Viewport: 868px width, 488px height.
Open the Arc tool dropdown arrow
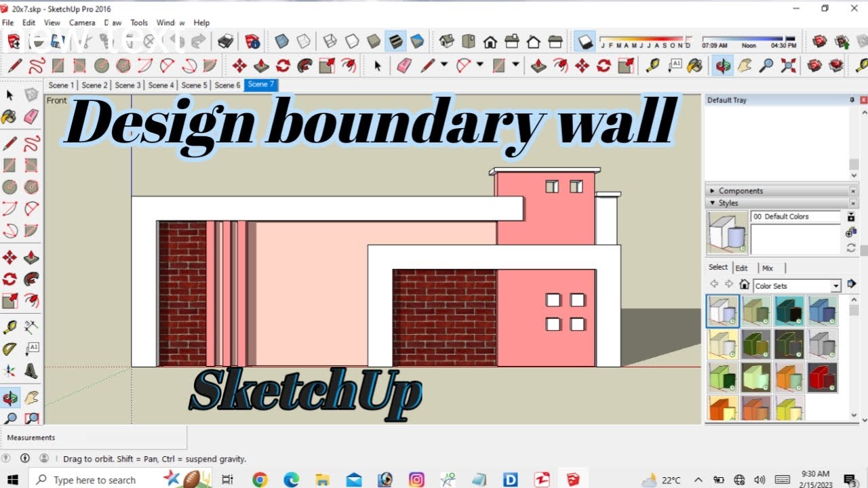coord(479,65)
